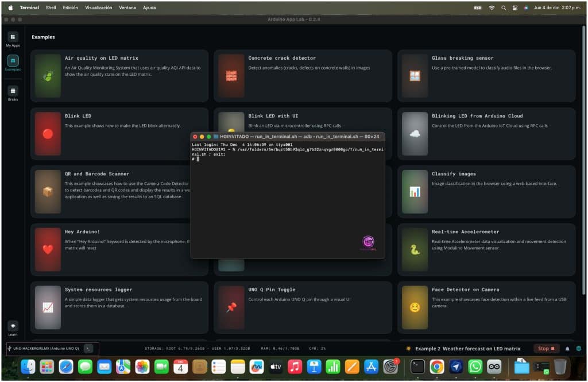Screen dimensions: 588x382
Task: Open the Learn section in sidebar
Action: click(x=13, y=329)
